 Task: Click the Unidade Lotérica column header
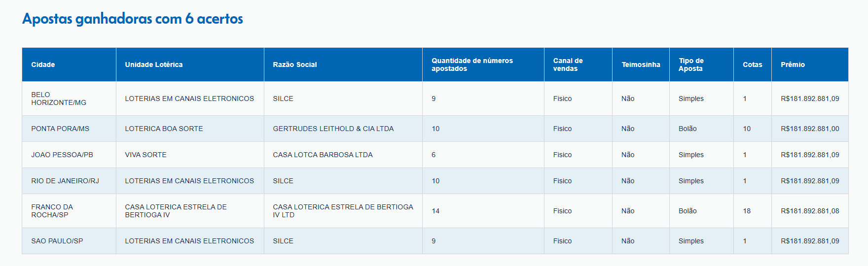pyautogui.click(x=153, y=65)
